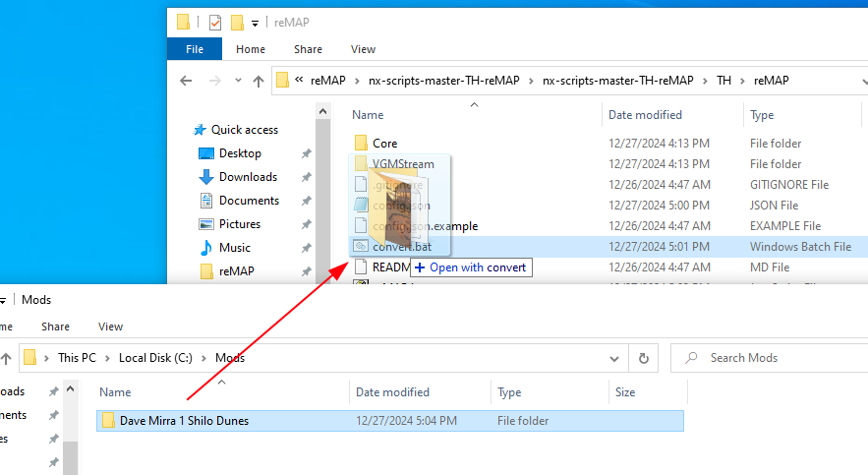Expand the Customize Quick Access Toolbar dropdown
The width and height of the screenshot is (868, 475).
click(x=256, y=23)
